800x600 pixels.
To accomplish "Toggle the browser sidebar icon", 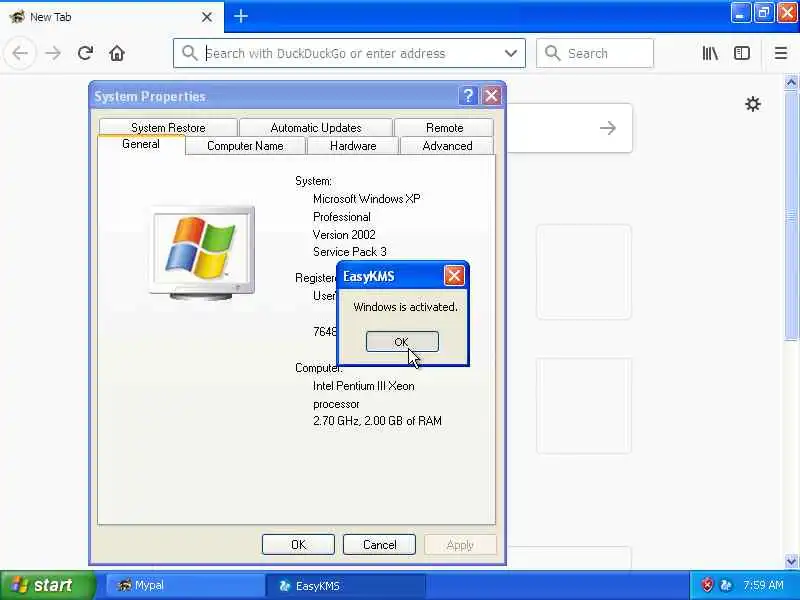I will [x=742, y=53].
